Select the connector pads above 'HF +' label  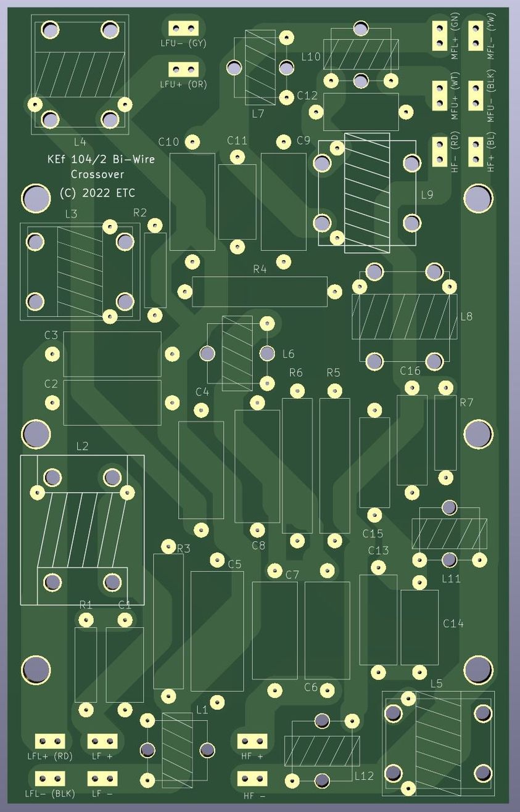click(252, 740)
